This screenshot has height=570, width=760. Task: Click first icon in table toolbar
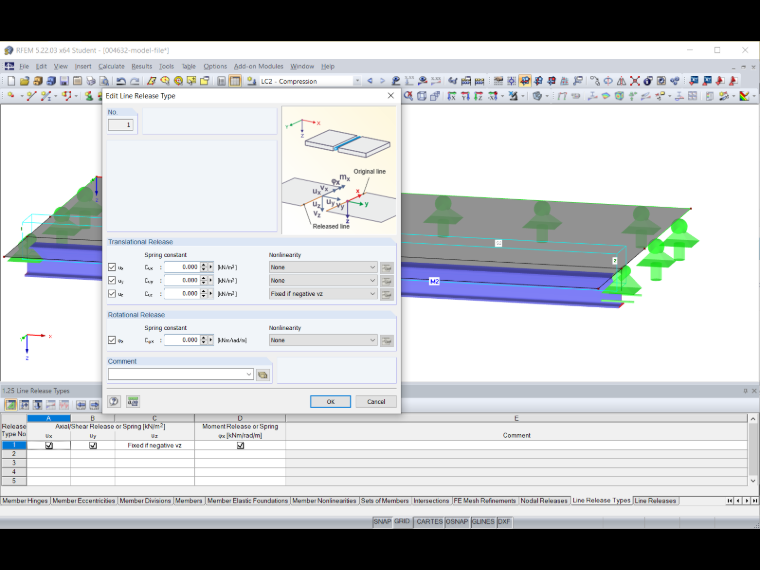[11, 405]
